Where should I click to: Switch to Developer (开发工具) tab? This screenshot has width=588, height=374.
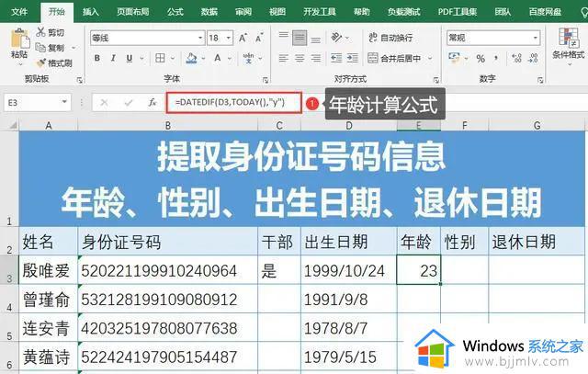click(320, 12)
